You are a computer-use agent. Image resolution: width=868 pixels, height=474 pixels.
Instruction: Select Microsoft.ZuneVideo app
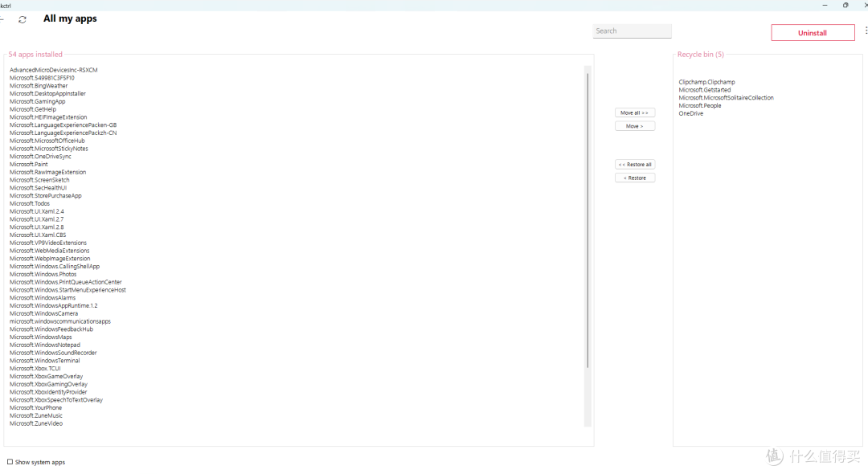tap(36, 423)
